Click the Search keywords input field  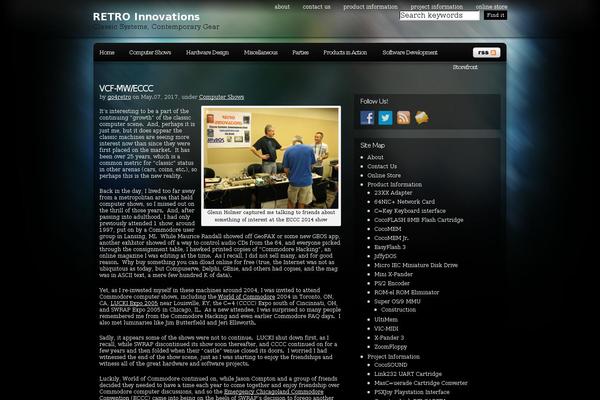tap(439, 15)
